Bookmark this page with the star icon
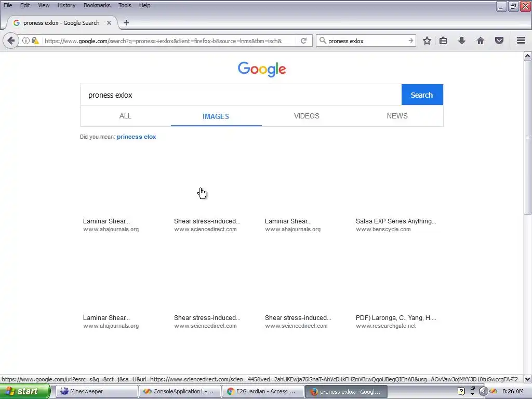Viewport: 532px width, 399px height. pyautogui.click(x=427, y=41)
